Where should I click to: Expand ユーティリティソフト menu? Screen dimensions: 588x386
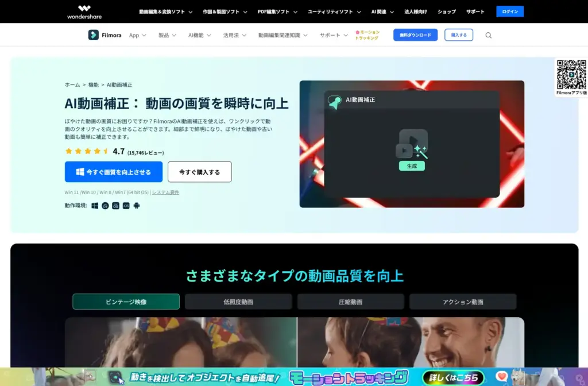pyautogui.click(x=334, y=11)
